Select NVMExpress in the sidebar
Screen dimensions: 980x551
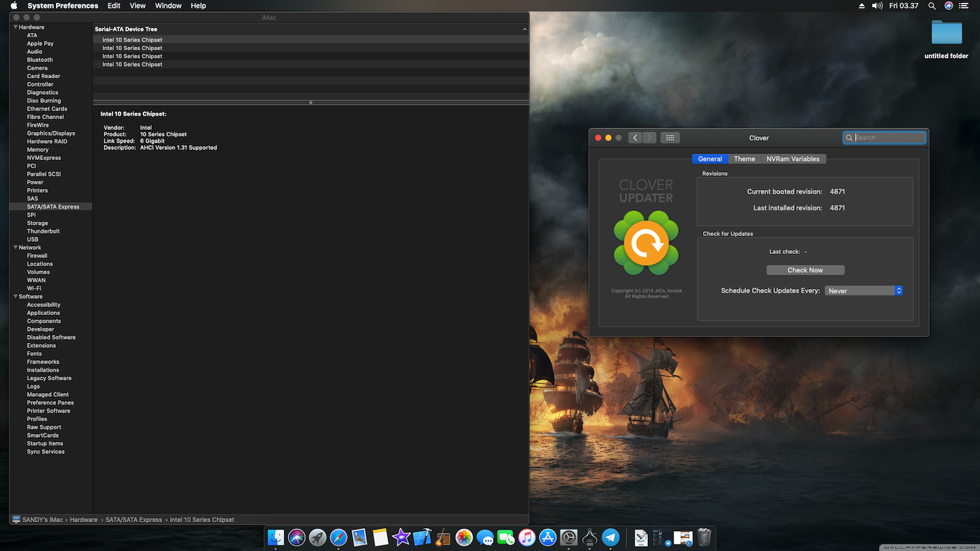tap(44, 158)
